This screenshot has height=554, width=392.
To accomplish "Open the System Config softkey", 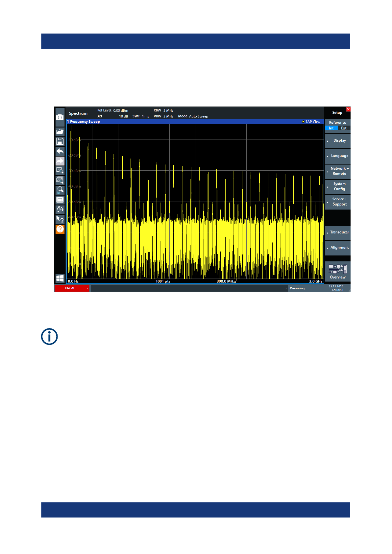I will tap(337, 187).
